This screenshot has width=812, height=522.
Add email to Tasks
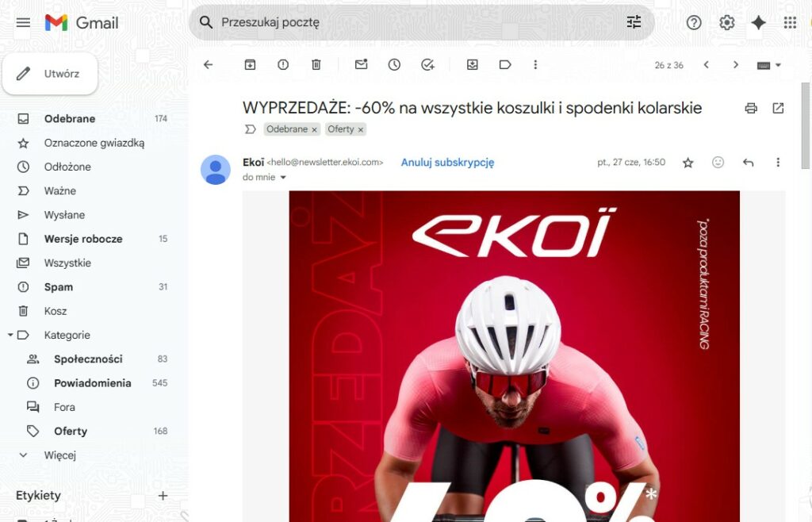pos(427,65)
